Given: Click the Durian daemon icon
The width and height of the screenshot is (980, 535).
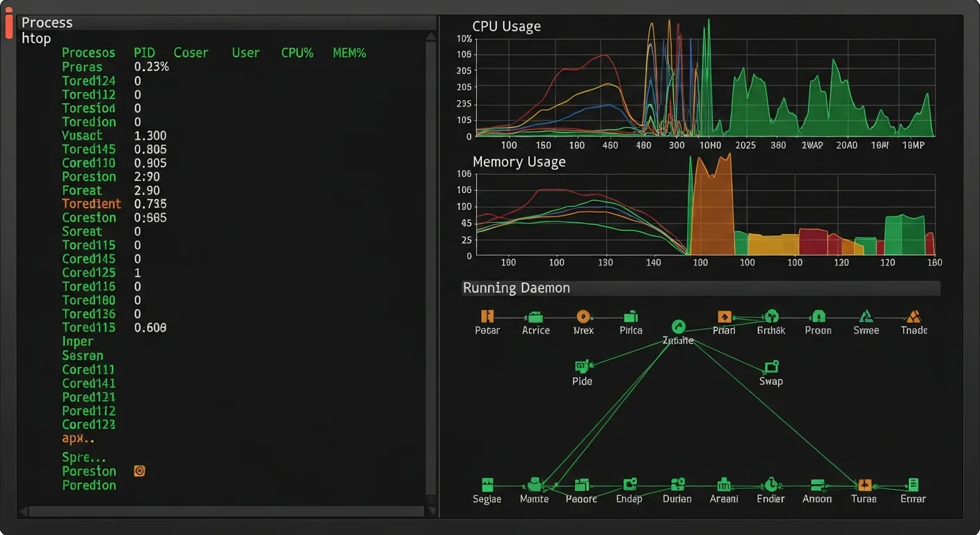Looking at the screenshot, I should coord(676,484).
